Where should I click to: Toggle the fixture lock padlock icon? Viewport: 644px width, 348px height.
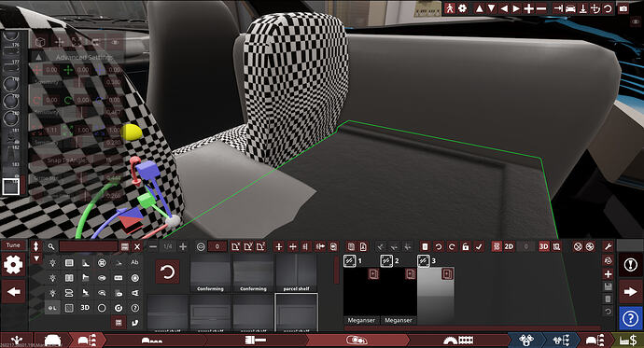click(466, 246)
